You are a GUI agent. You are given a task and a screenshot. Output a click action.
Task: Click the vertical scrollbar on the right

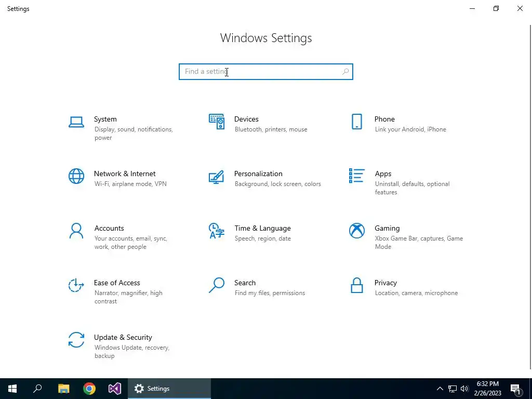point(530,197)
